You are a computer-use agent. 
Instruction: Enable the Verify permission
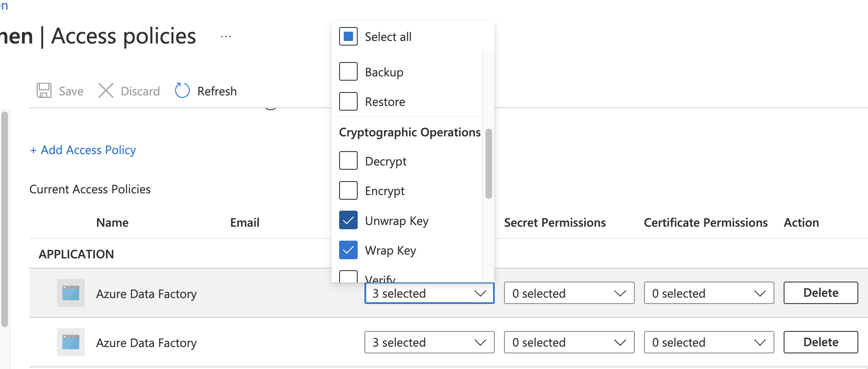coord(348,277)
